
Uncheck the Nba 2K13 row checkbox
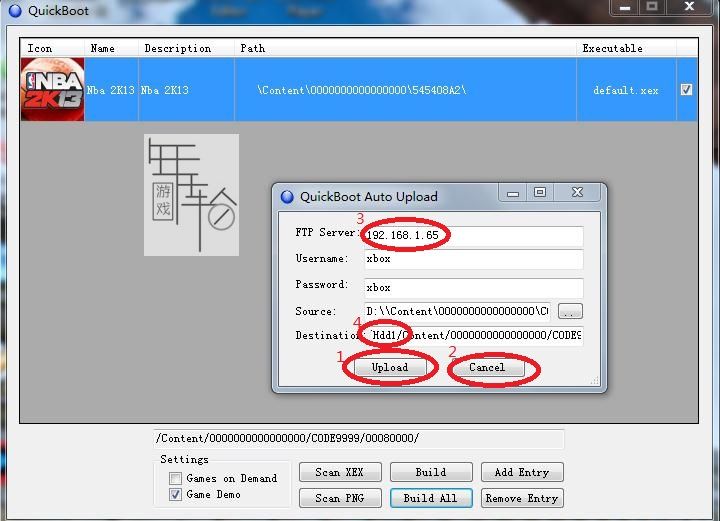tap(686, 90)
